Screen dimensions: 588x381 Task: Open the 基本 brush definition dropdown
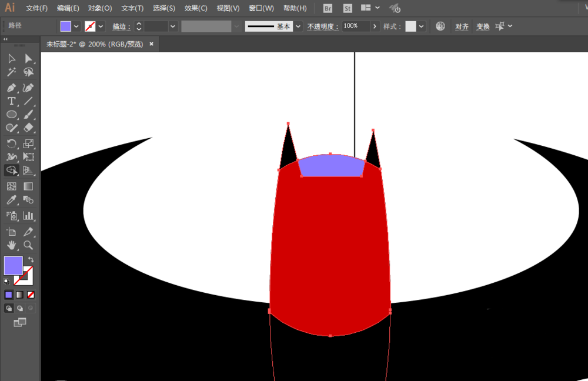click(298, 26)
